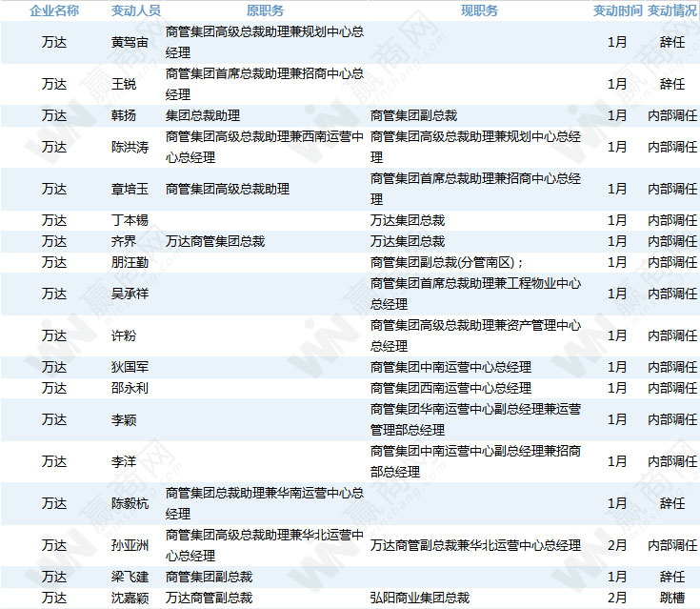
Task: Click 商管集团西南运营中心总经理 cell
Action: pyautogui.click(x=450, y=388)
